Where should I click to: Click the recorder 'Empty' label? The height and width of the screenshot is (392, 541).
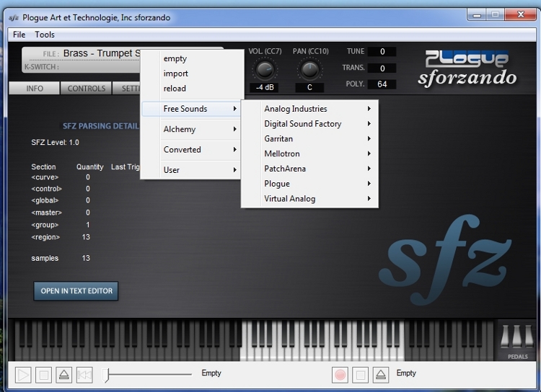pyautogui.click(x=406, y=373)
